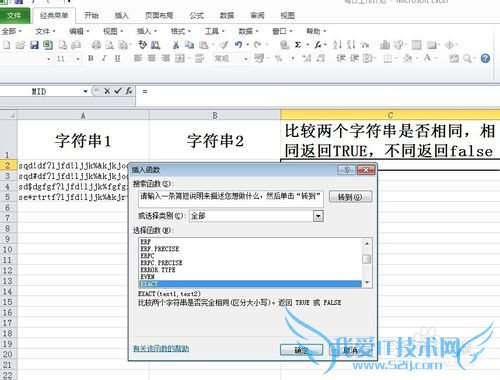
Task: Click the New workbook icon
Action: [x=7, y=45]
